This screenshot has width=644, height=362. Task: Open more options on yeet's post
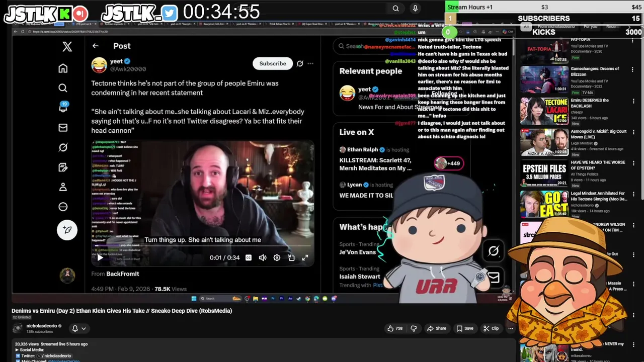310,63
